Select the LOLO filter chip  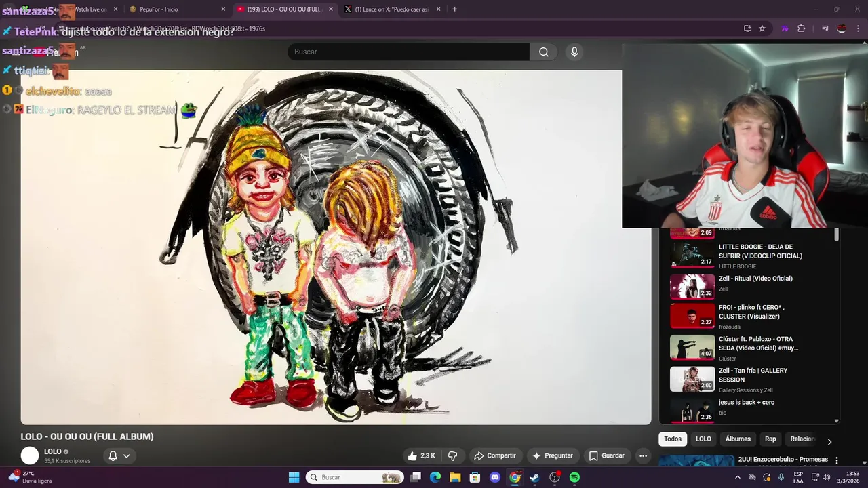(x=703, y=439)
